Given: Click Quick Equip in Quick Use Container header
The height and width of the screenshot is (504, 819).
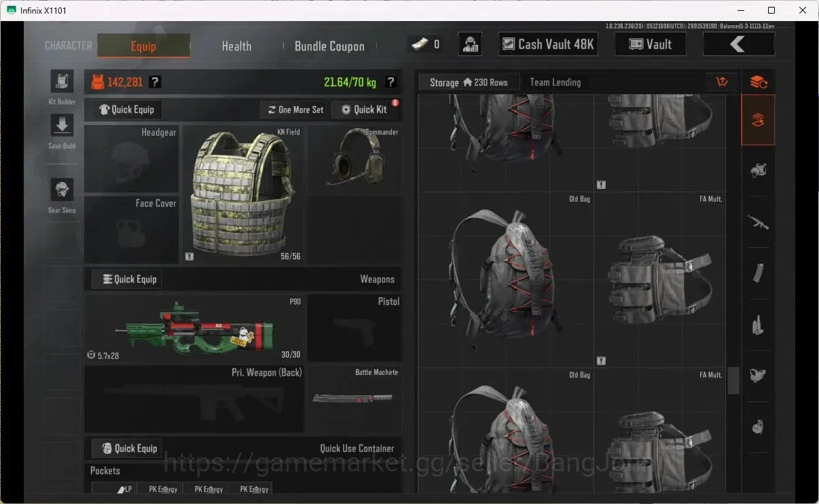Looking at the screenshot, I should click(127, 448).
